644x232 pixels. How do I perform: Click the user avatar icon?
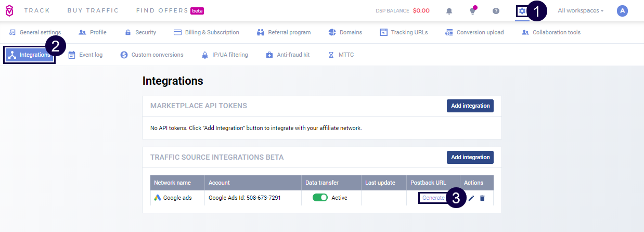click(622, 10)
